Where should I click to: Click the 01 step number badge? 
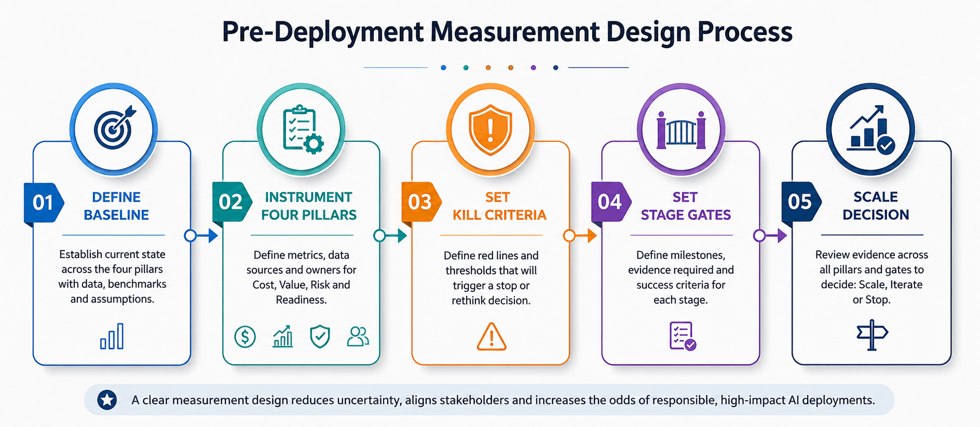coord(44,202)
